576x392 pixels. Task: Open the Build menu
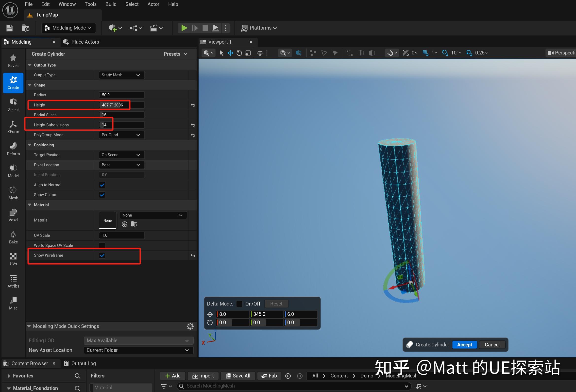pos(111,4)
